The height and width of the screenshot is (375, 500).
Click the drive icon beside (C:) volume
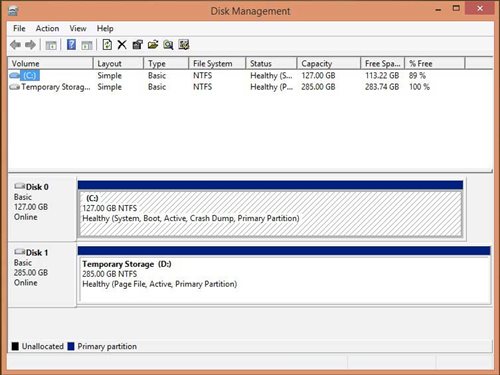(14, 76)
